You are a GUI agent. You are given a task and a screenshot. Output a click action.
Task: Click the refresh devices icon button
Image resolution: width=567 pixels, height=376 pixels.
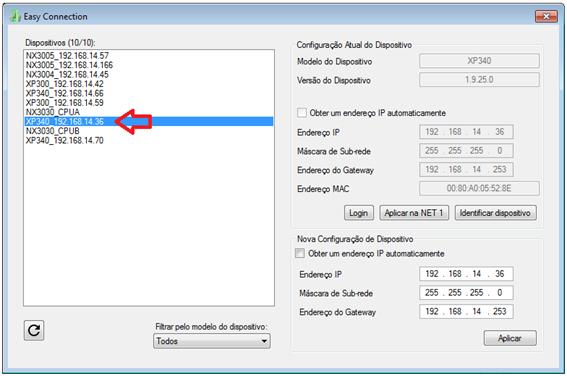34,330
